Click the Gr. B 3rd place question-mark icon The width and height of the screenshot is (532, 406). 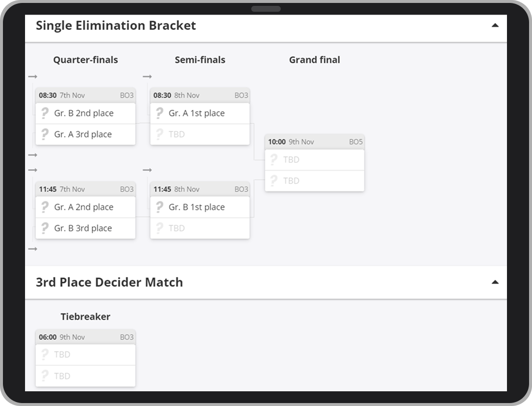click(x=45, y=228)
